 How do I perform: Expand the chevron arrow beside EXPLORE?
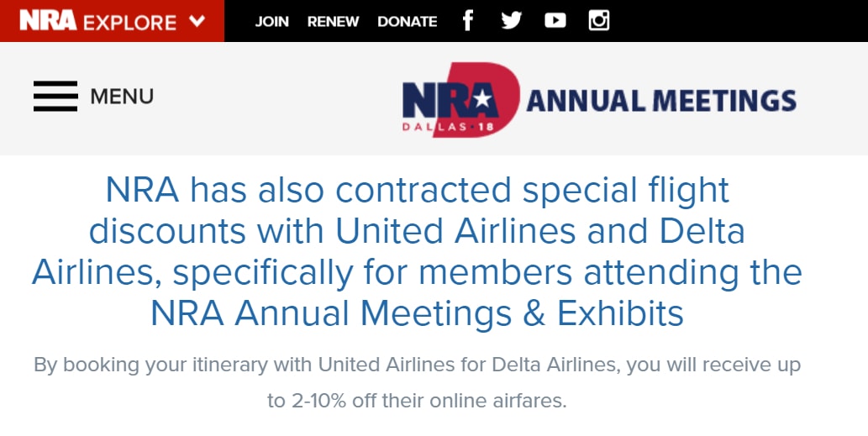(197, 21)
